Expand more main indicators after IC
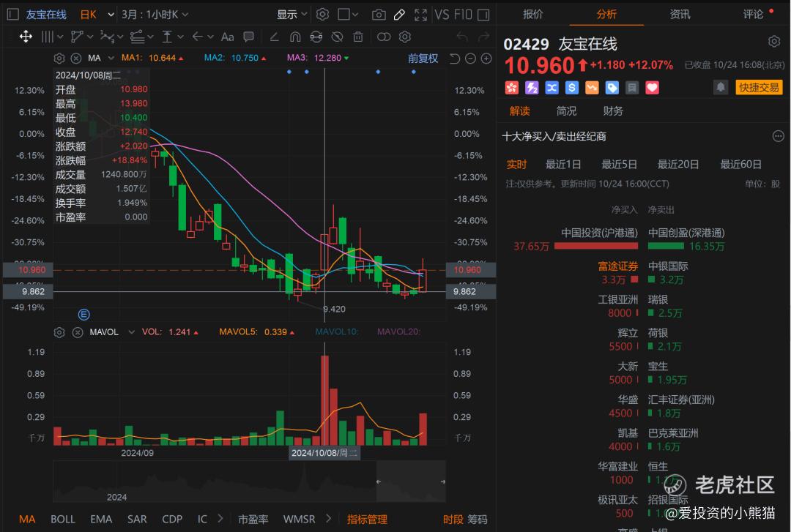 220,519
